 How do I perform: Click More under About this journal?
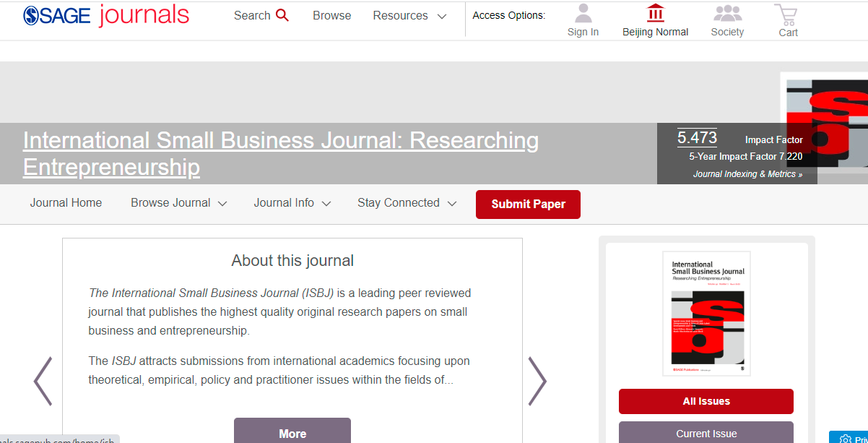click(x=292, y=432)
